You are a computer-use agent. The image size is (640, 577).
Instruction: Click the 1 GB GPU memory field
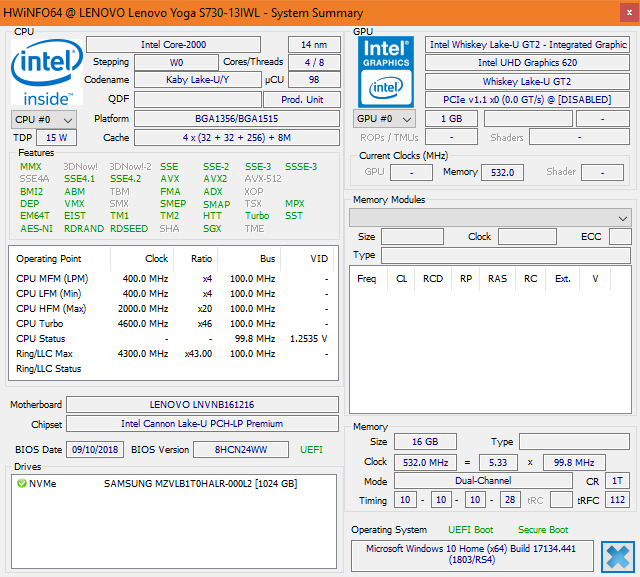point(451,119)
